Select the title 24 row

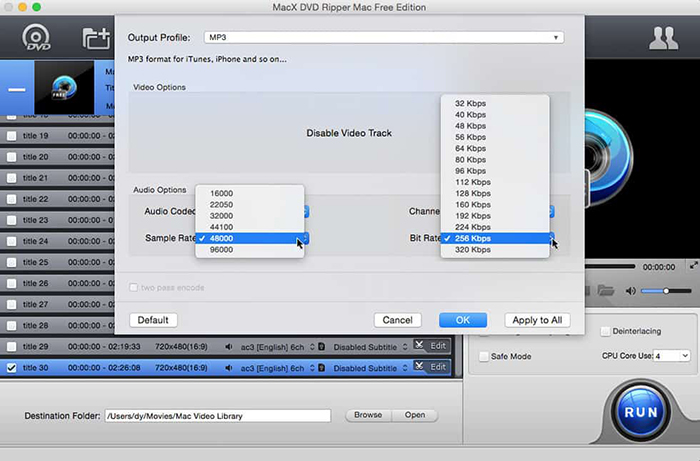57,241
